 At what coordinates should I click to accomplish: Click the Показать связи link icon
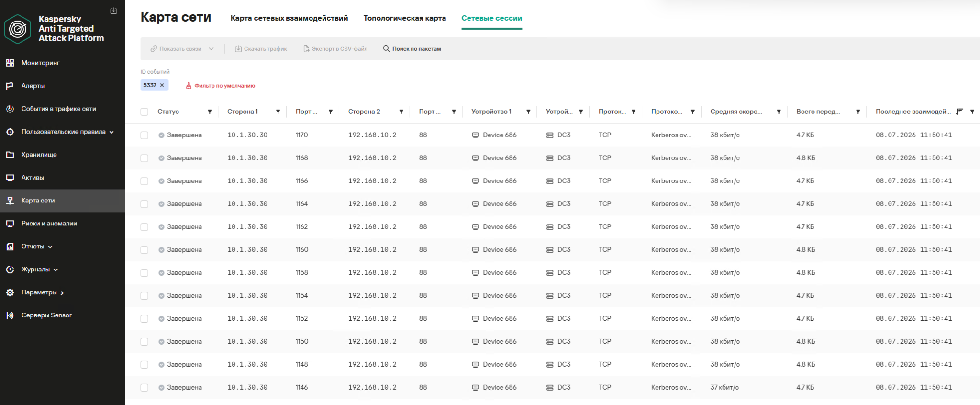(x=154, y=49)
